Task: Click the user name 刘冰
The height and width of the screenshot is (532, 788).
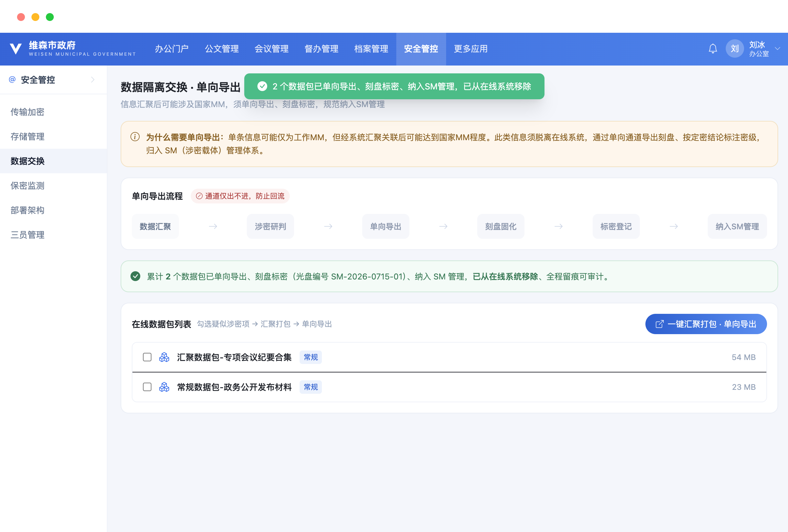Action: coord(757,45)
